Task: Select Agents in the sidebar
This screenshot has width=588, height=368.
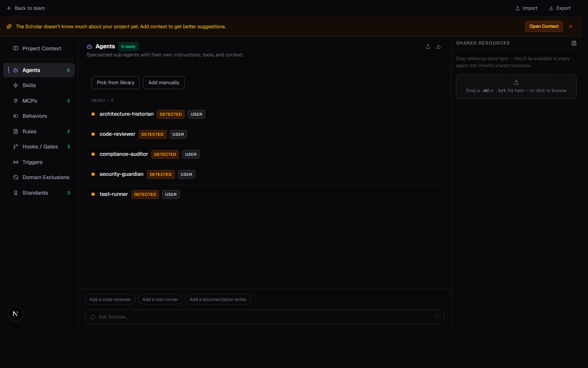Action: pos(39,70)
